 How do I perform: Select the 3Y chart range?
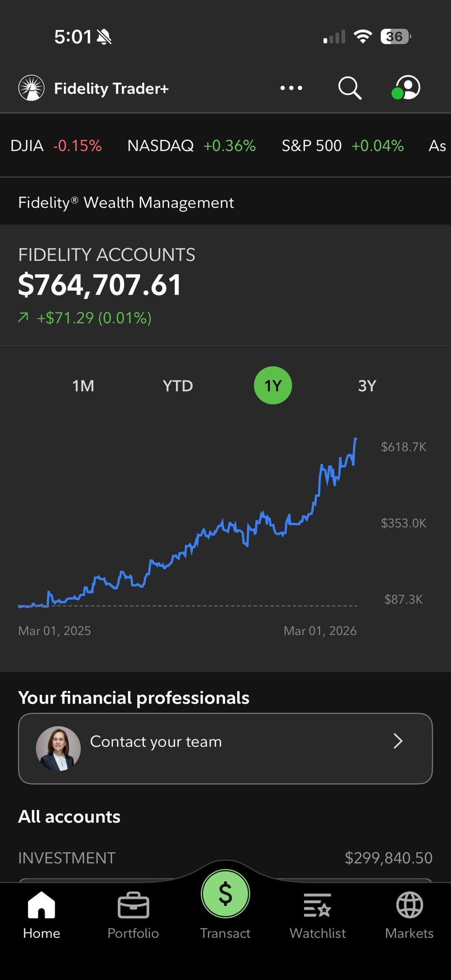(367, 386)
